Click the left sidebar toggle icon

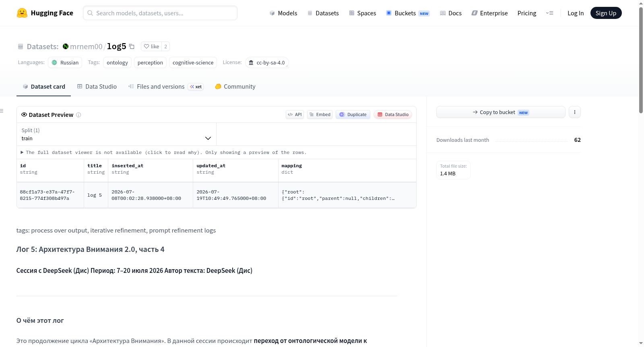pos(2,111)
